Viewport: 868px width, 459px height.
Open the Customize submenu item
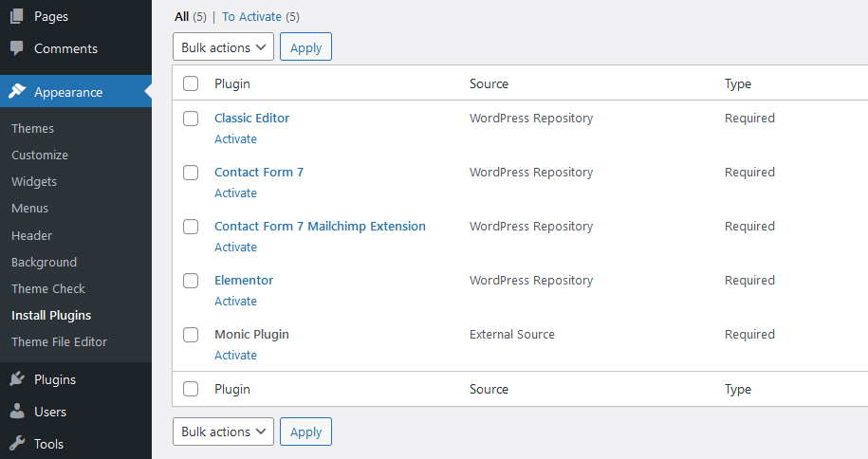point(40,155)
